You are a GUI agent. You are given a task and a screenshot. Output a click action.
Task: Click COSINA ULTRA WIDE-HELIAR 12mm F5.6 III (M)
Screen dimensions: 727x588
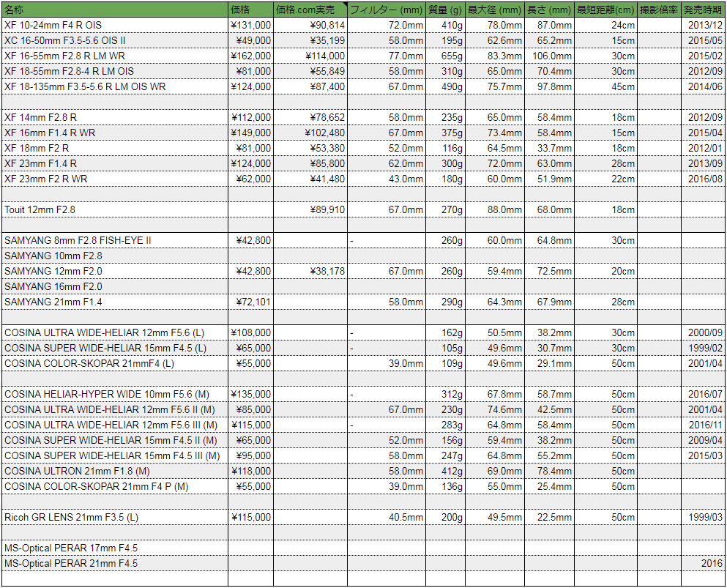[x=114, y=425]
